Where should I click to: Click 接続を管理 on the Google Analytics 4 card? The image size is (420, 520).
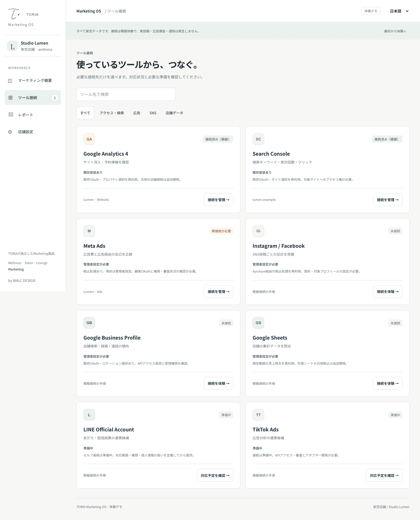tap(218, 200)
